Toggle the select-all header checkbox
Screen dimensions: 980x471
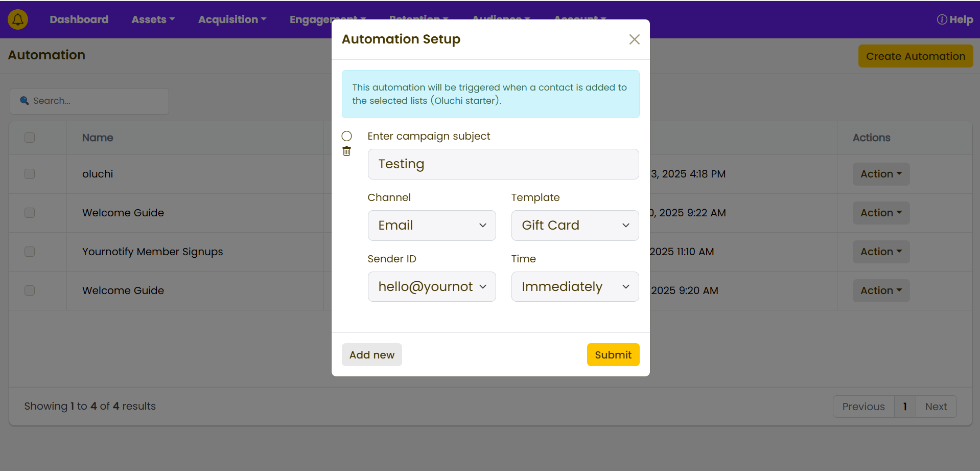(30, 138)
